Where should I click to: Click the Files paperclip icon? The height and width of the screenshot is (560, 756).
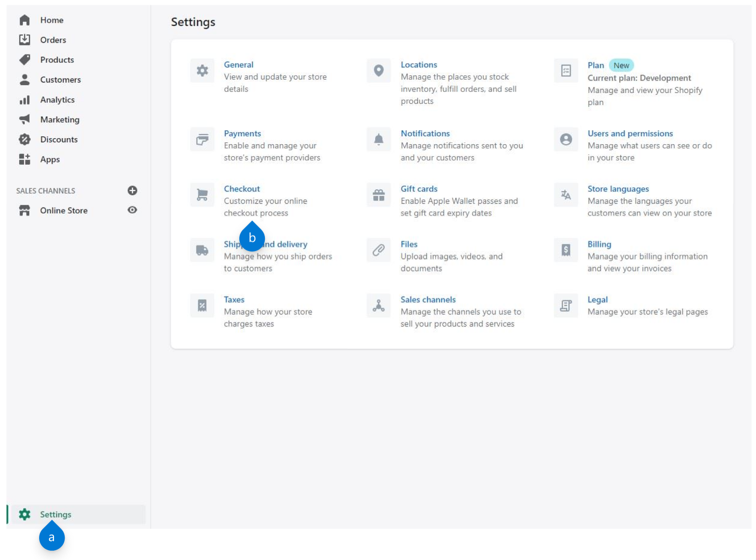pyautogui.click(x=379, y=250)
